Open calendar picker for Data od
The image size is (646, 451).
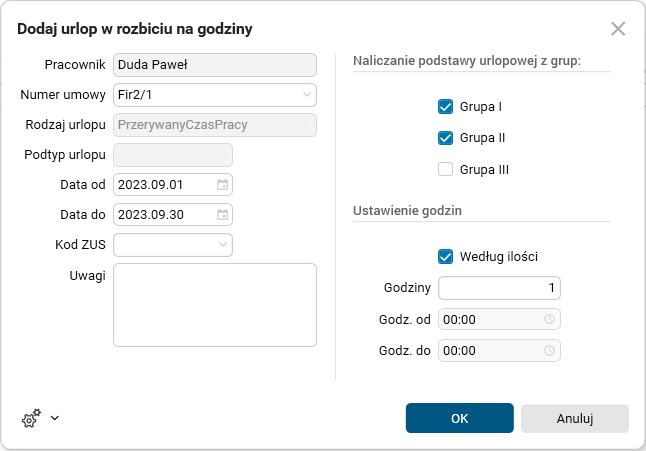(x=222, y=185)
